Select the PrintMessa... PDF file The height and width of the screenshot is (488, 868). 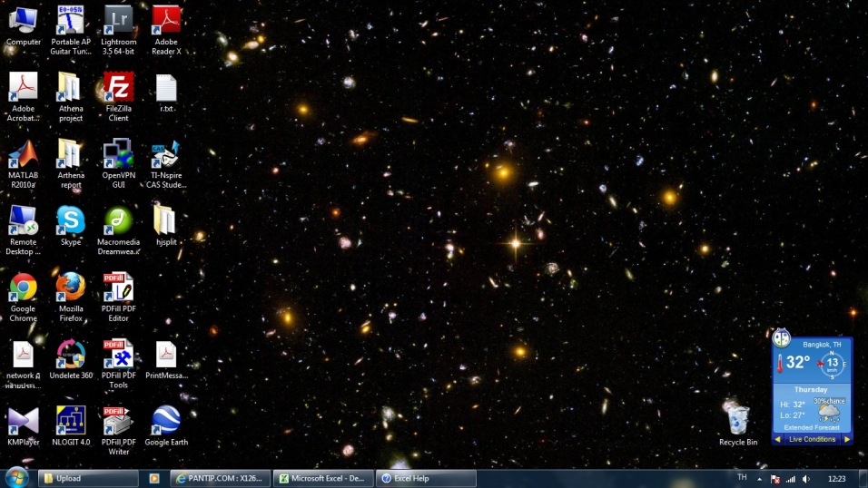click(x=166, y=359)
